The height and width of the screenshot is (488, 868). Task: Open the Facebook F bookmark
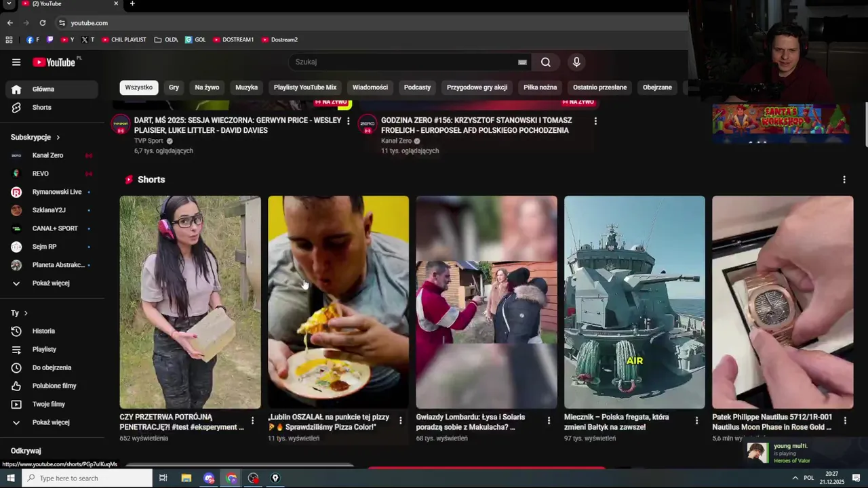33,40
